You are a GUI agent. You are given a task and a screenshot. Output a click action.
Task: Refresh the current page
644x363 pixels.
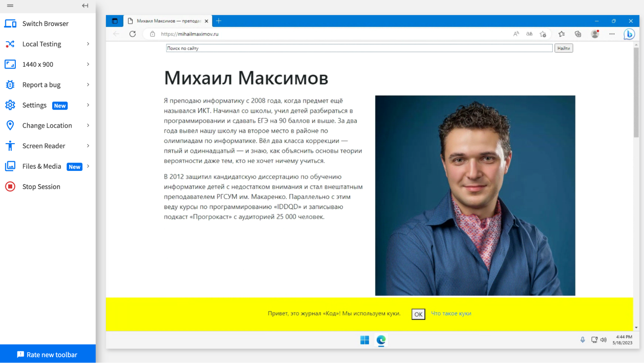pyautogui.click(x=132, y=34)
